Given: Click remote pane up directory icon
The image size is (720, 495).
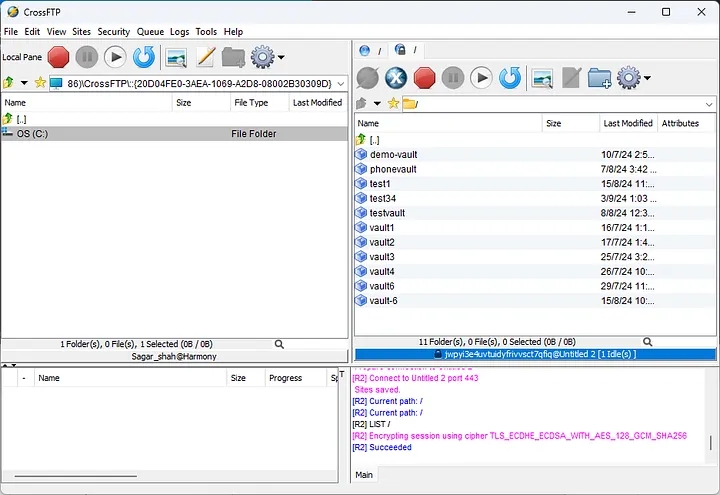Looking at the screenshot, I should [361, 103].
